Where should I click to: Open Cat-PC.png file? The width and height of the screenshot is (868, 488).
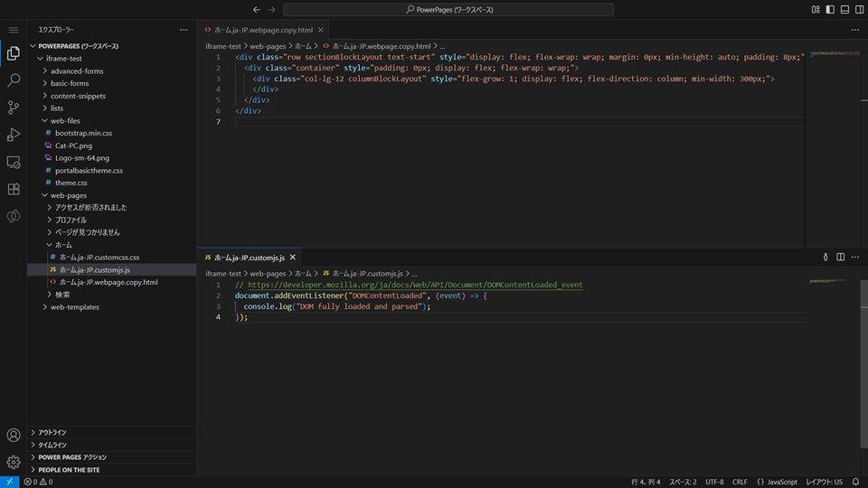coord(112,145)
